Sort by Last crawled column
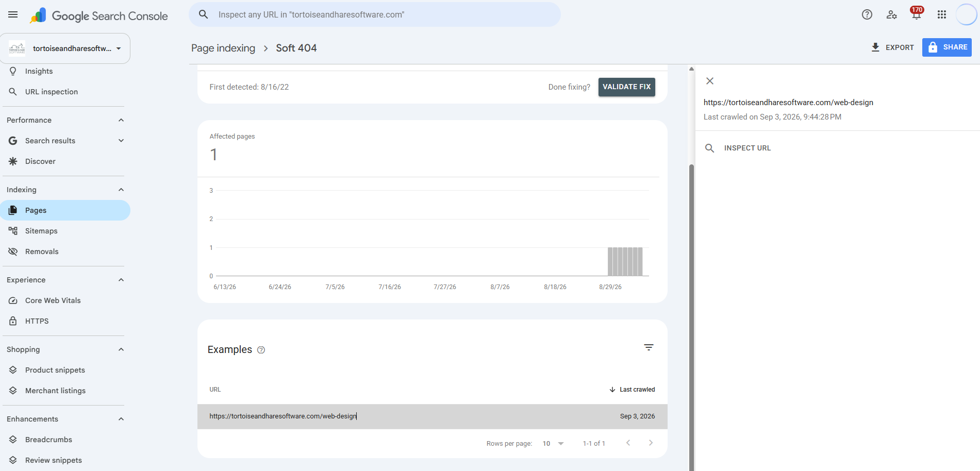This screenshot has height=471, width=980. 632,390
